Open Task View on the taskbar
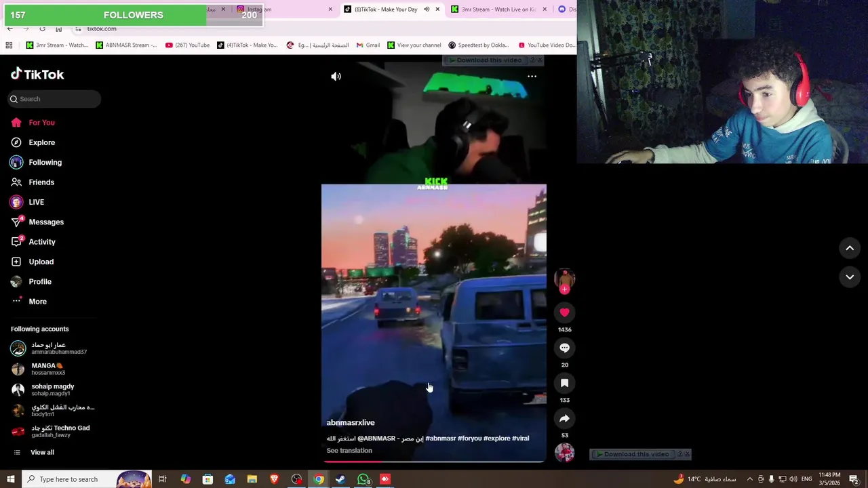Image resolution: width=868 pixels, height=488 pixels. (x=163, y=479)
